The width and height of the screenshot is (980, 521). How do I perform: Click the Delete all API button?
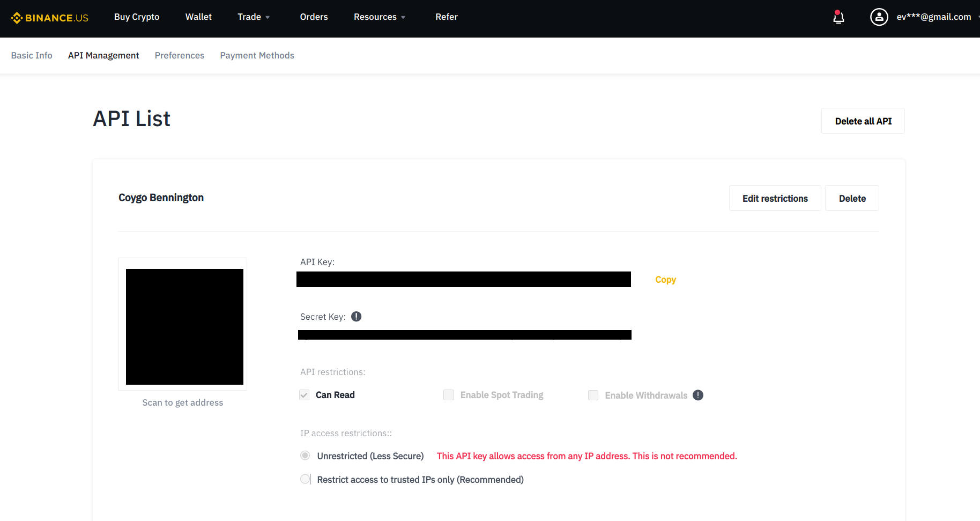863,121
